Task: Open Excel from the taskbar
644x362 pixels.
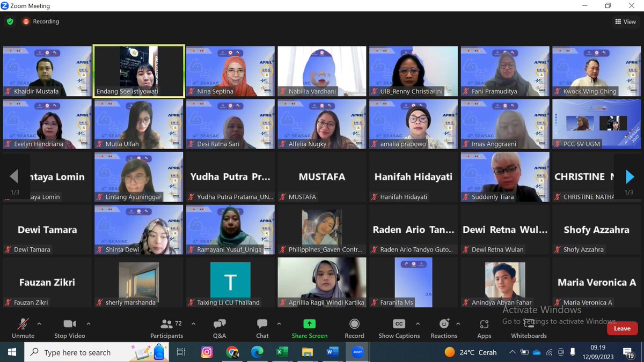Action: (282, 352)
